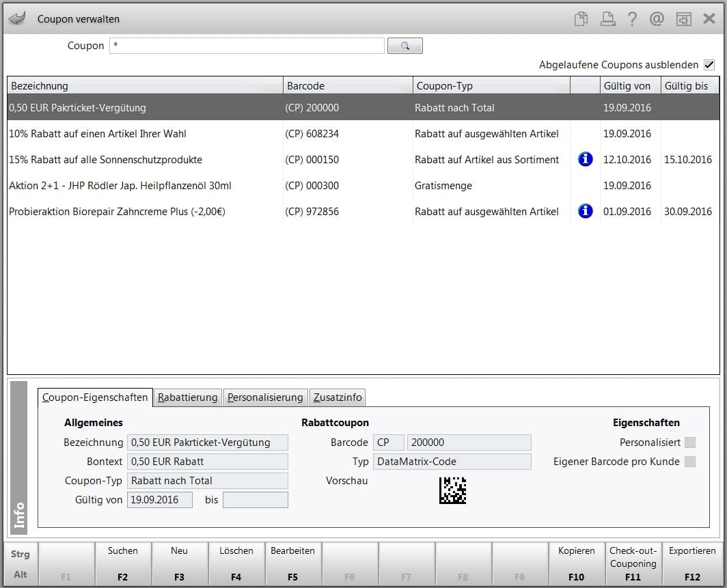This screenshot has height=588, width=727.
Task: Click the @ contact icon
Action: coord(657,19)
